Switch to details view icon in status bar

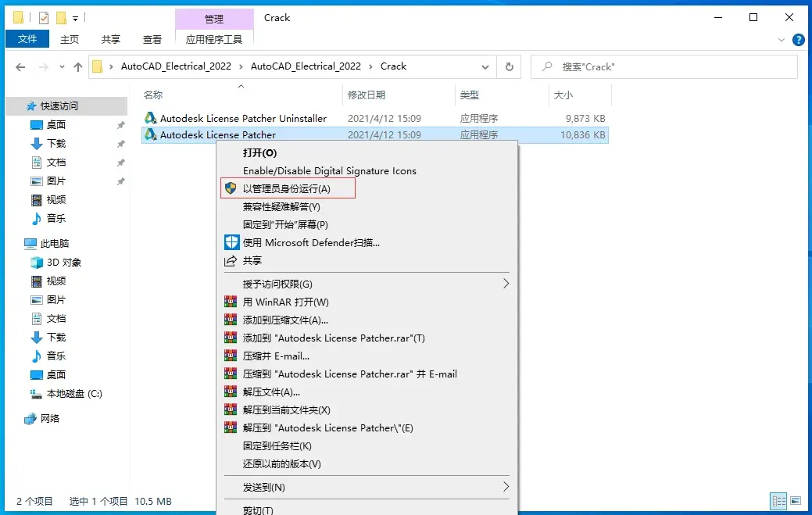[779, 500]
